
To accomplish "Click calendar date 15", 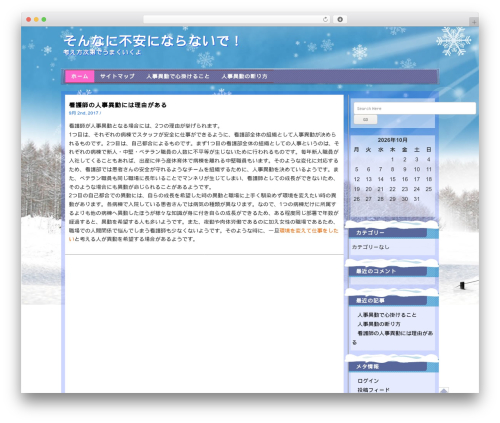I will (x=393, y=179).
